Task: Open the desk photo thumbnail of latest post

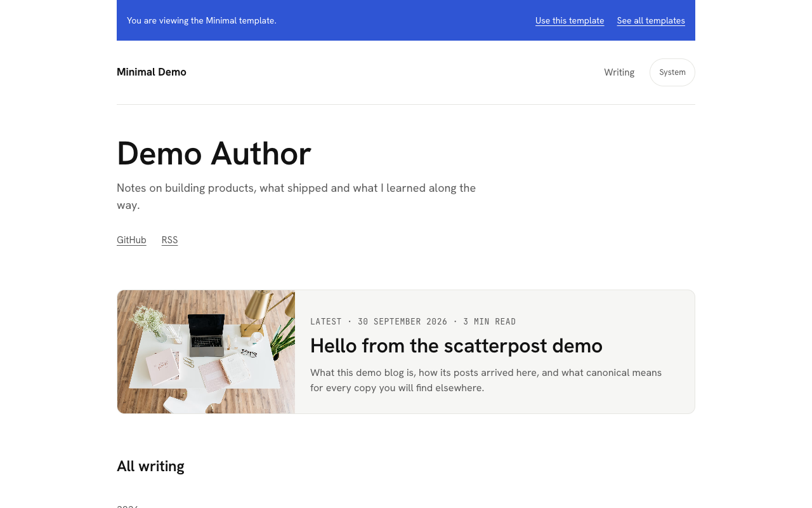Action: point(206,352)
